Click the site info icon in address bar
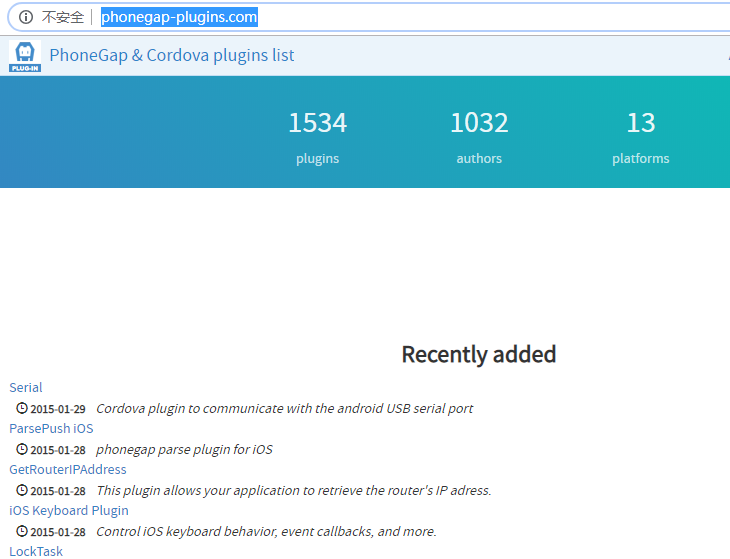 point(26,17)
